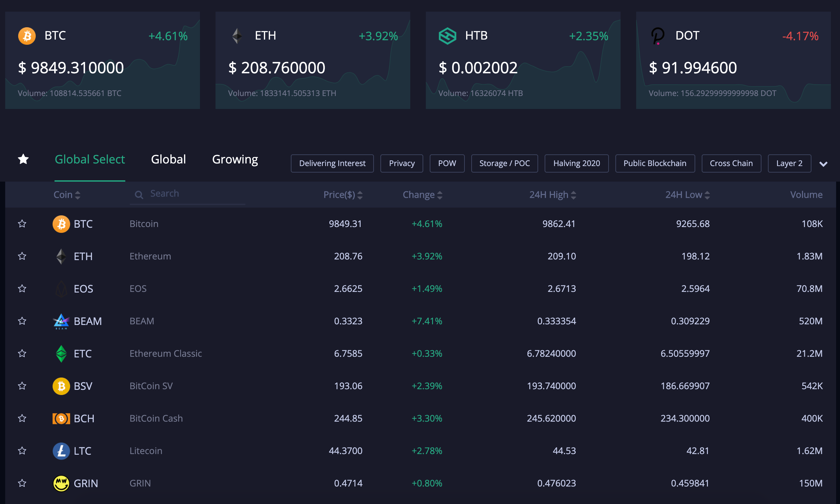Image resolution: width=840 pixels, height=504 pixels.
Task: Filter by POW tag
Action: (x=447, y=163)
